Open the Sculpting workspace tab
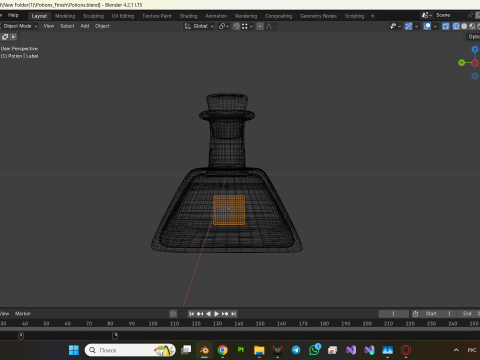The height and width of the screenshot is (360, 480). (94, 16)
